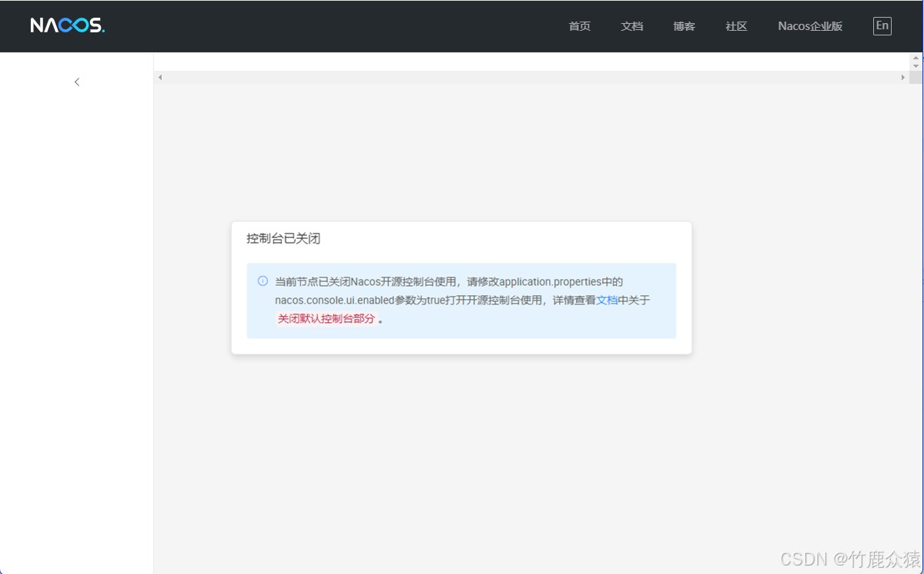Open the 文档 header menu item

(x=632, y=26)
